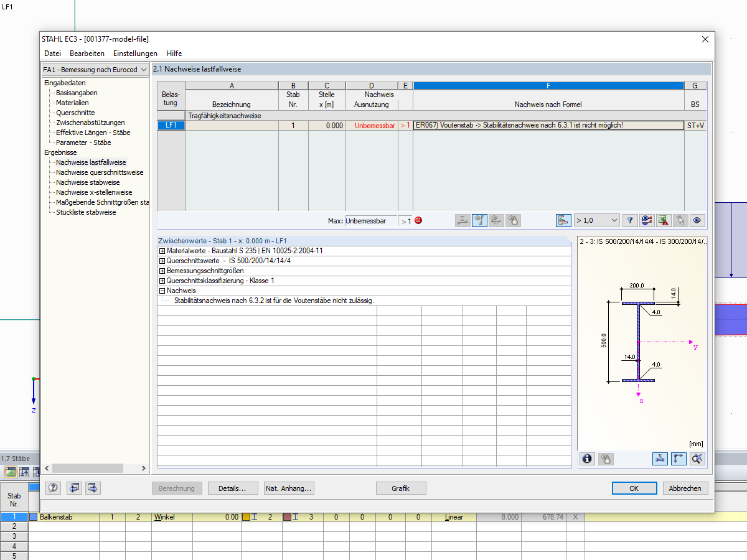Viewport: 747px width, 560px height.
Task: Open cross-section info button under the preview
Action: point(587,459)
